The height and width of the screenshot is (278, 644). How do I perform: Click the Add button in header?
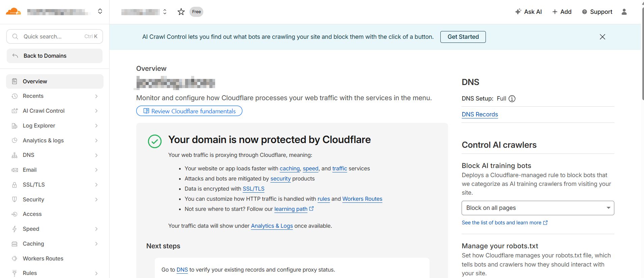(562, 12)
